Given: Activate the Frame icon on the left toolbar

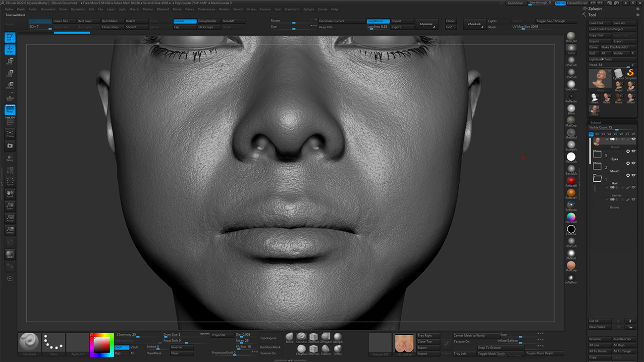Looking at the screenshot, I should coord(10,134).
